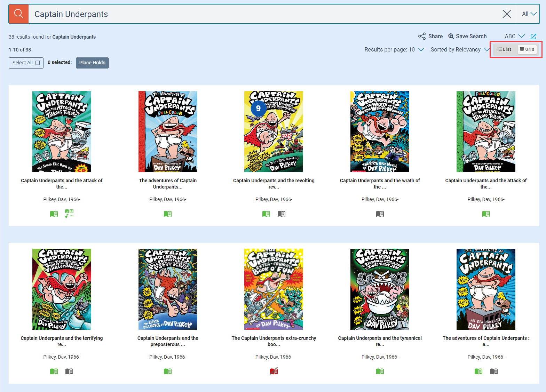Click the audiobook music icon under first result
The image size is (546, 392).
[69, 214]
